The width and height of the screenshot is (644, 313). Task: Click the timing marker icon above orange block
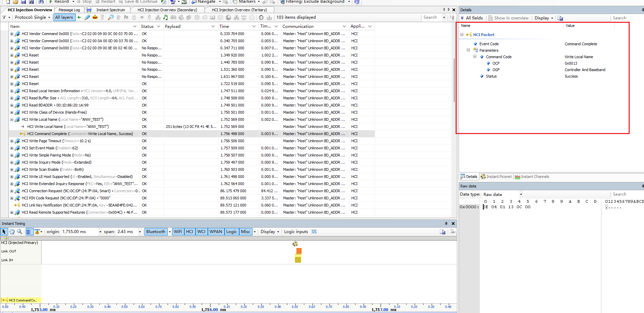(295, 244)
